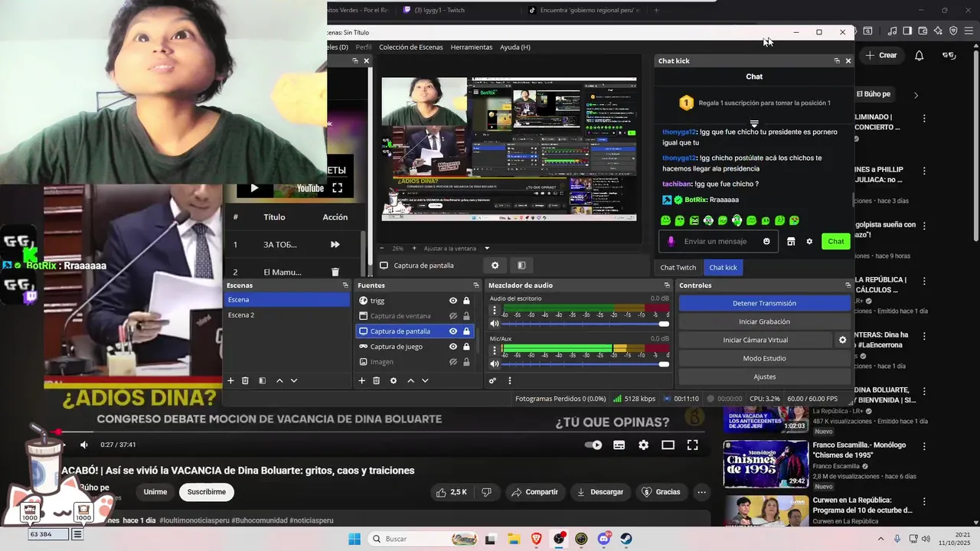Delete selected scene with trash icon
The image size is (980, 551).
245,380
